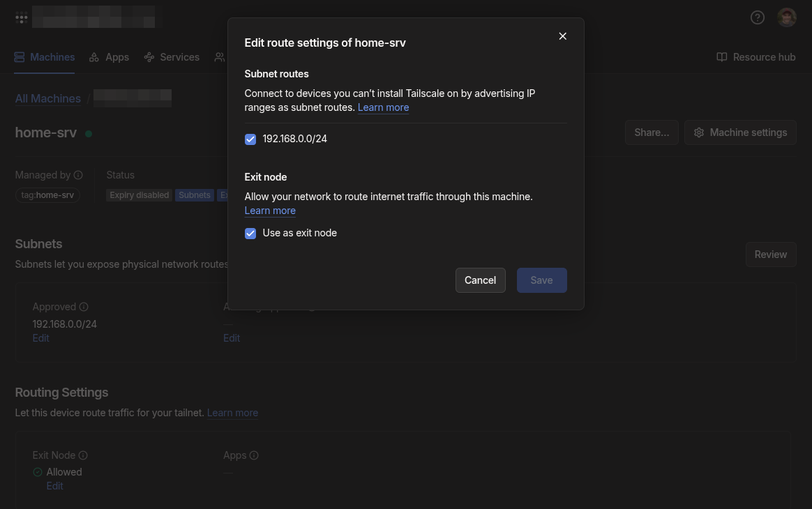Open Learn more link in Routing Settings
The image size is (812, 509).
(x=232, y=413)
